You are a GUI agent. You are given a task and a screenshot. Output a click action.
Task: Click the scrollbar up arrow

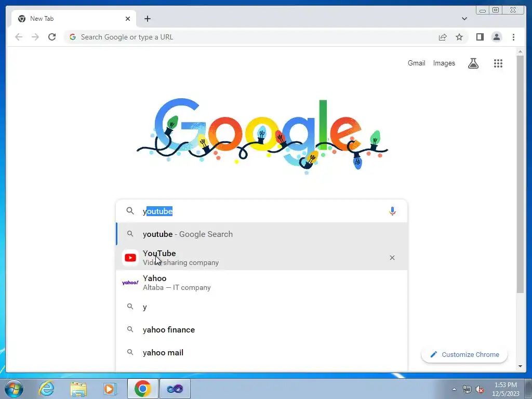click(x=520, y=52)
